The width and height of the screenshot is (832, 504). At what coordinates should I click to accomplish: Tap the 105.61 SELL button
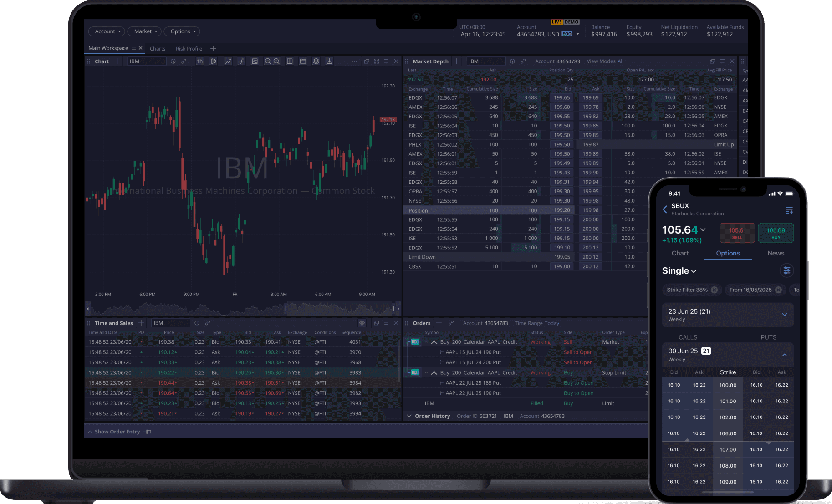point(737,233)
